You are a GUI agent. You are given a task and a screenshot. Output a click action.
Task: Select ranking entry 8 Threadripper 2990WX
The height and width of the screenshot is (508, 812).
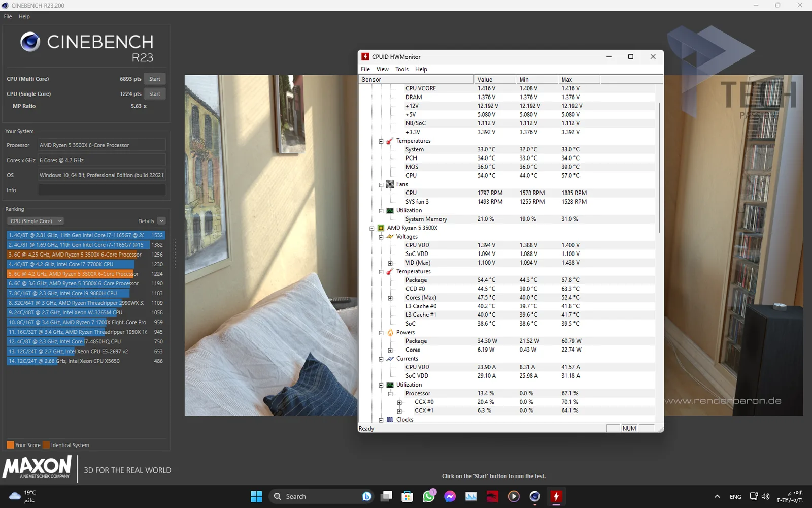(86, 303)
